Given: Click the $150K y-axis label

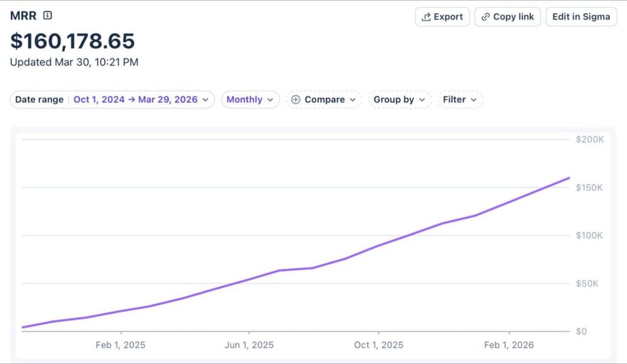Looking at the screenshot, I should click(589, 187).
